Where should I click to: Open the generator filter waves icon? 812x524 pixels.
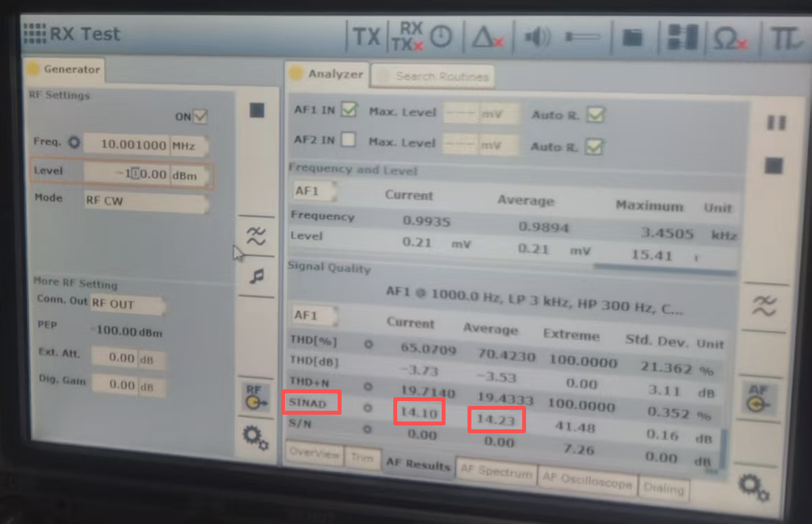tap(256, 236)
